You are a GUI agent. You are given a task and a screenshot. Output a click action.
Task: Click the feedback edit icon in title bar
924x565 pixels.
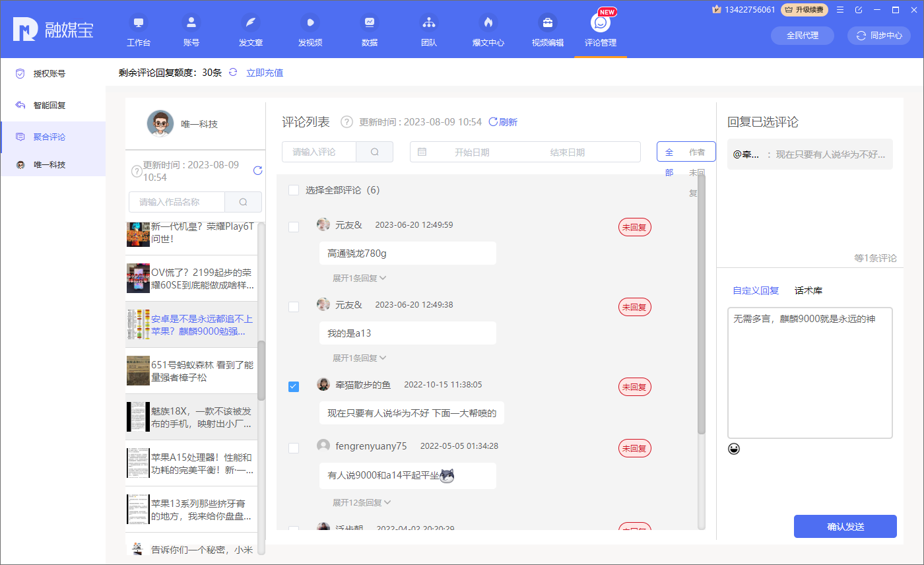click(x=859, y=9)
